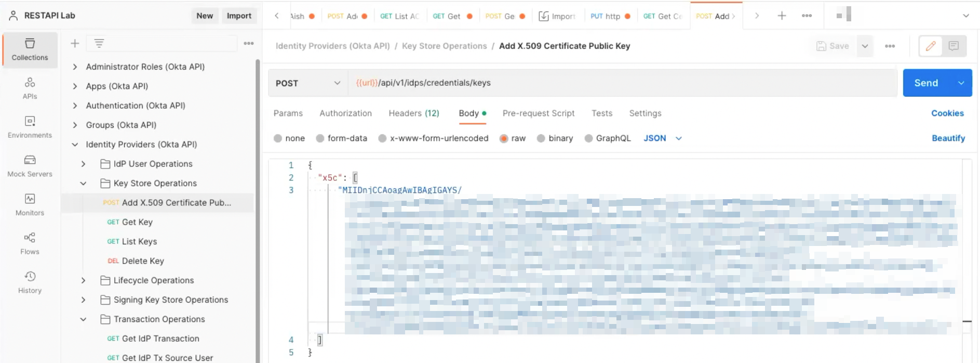Open the Collections sidebar panel
Screen dimensions: 980x363
[x=30, y=49]
